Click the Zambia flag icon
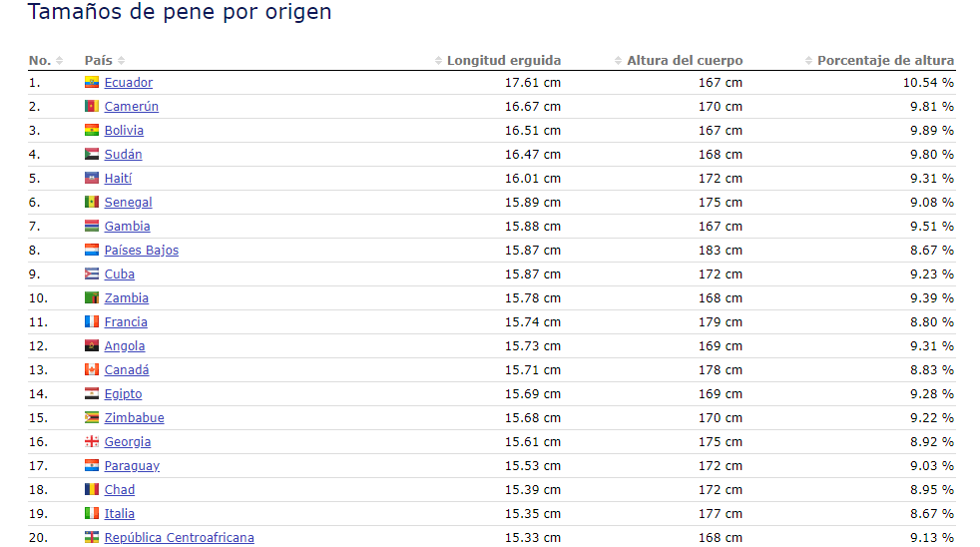Viewport: 980px width, 547px height. coord(92,298)
